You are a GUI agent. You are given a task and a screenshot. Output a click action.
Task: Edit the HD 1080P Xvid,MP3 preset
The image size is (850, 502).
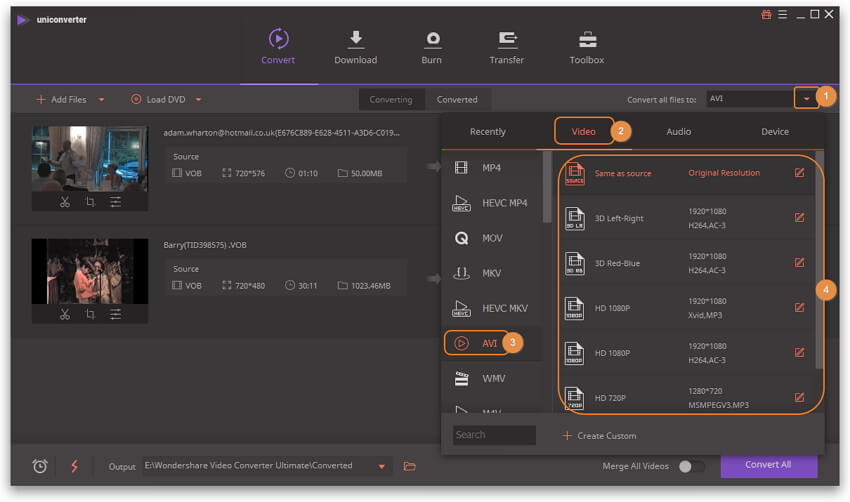coord(799,308)
